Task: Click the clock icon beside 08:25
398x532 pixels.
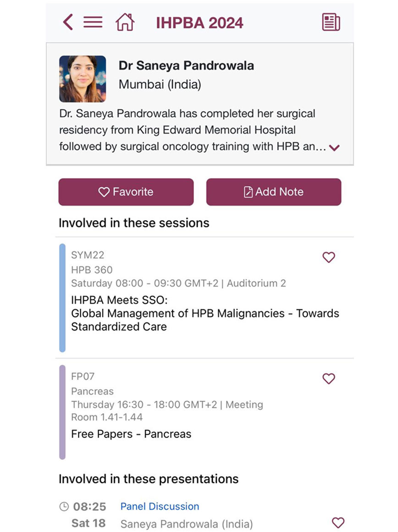Action: click(64, 507)
